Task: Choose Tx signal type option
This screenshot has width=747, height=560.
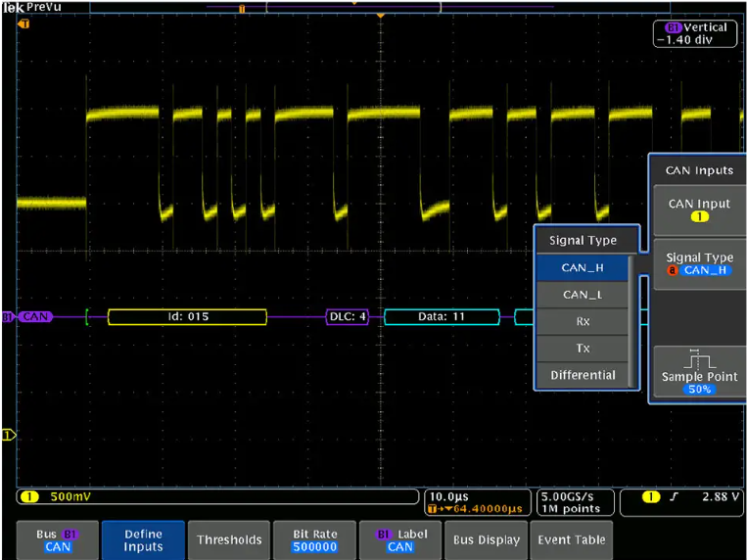Action: click(583, 348)
